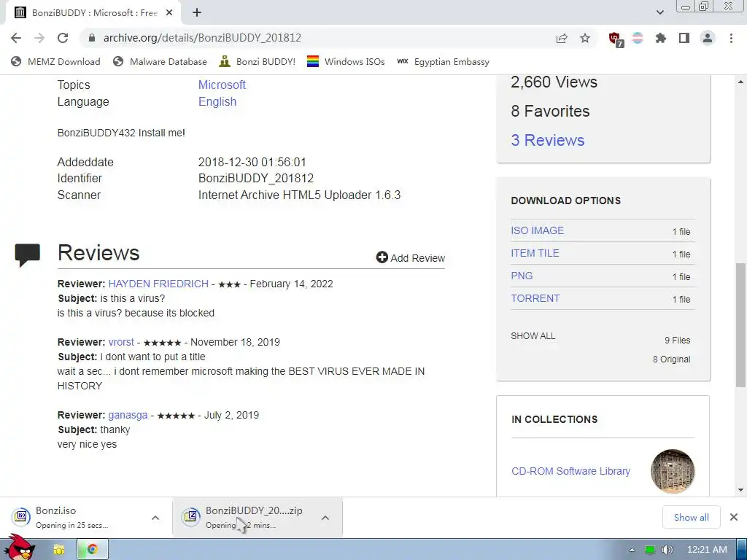Image resolution: width=747 pixels, height=560 pixels.
Task: Click the Reviews speech bubble icon
Action: pyautogui.click(x=27, y=254)
